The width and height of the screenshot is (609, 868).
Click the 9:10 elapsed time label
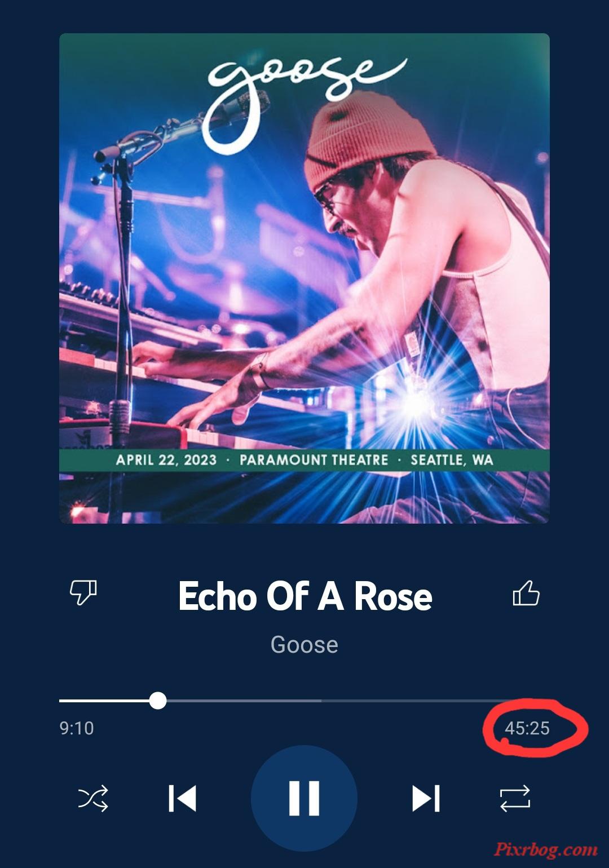pyautogui.click(x=77, y=728)
